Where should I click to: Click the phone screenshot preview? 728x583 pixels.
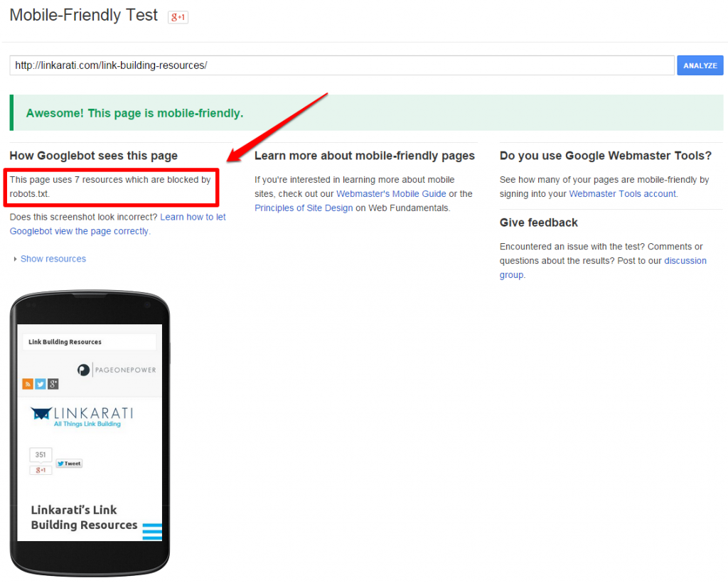coord(90,432)
